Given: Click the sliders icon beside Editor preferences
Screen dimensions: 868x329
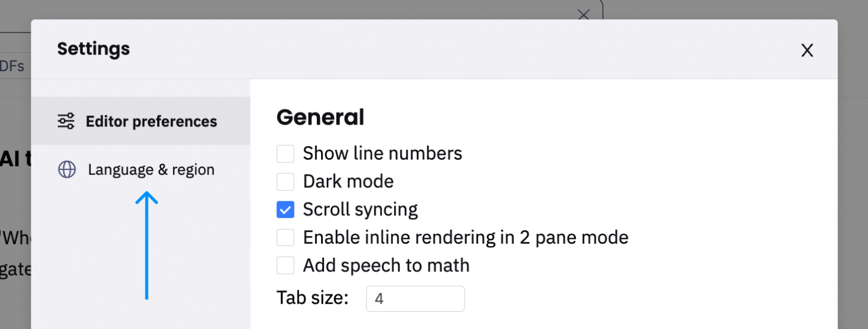Looking at the screenshot, I should click(x=66, y=121).
